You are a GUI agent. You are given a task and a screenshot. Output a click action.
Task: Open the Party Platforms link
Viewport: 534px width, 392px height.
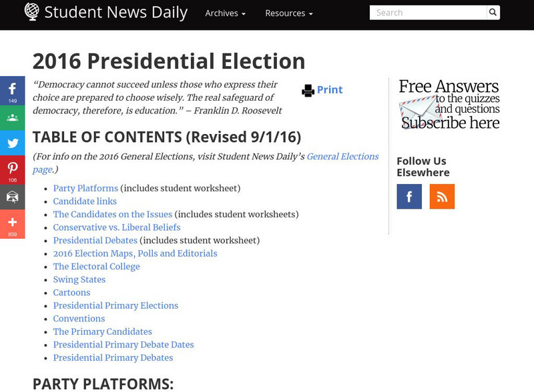coord(85,189)
